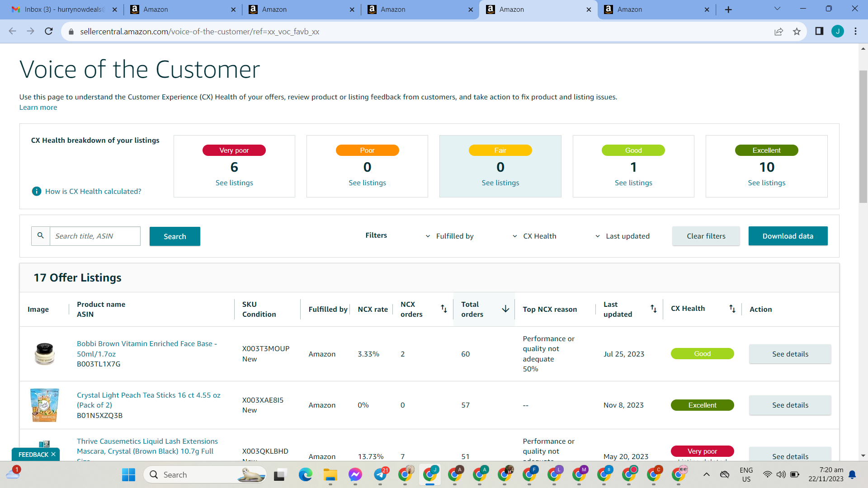The image size is (868, 488).
Task: Focus the Search title, ASIN field
Action: pos(95,236)
